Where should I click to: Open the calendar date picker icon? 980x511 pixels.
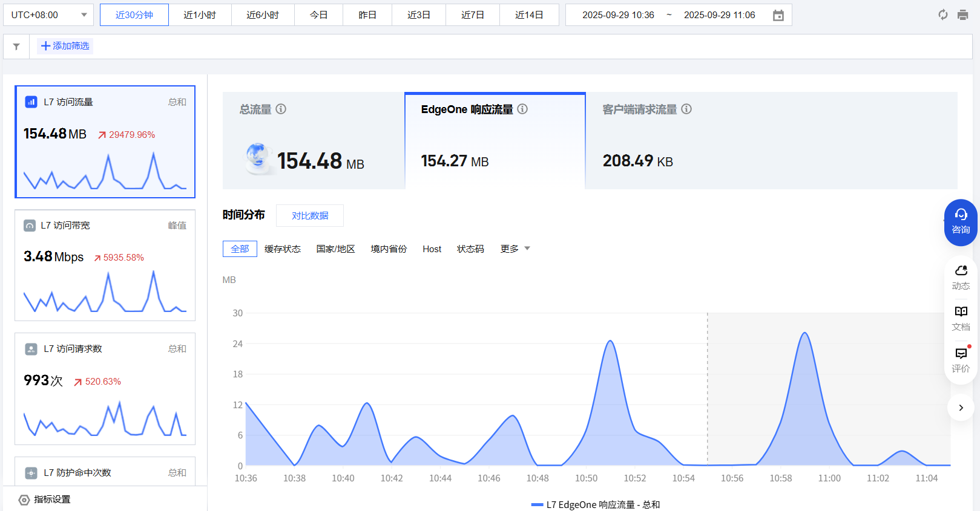[778, 15]
